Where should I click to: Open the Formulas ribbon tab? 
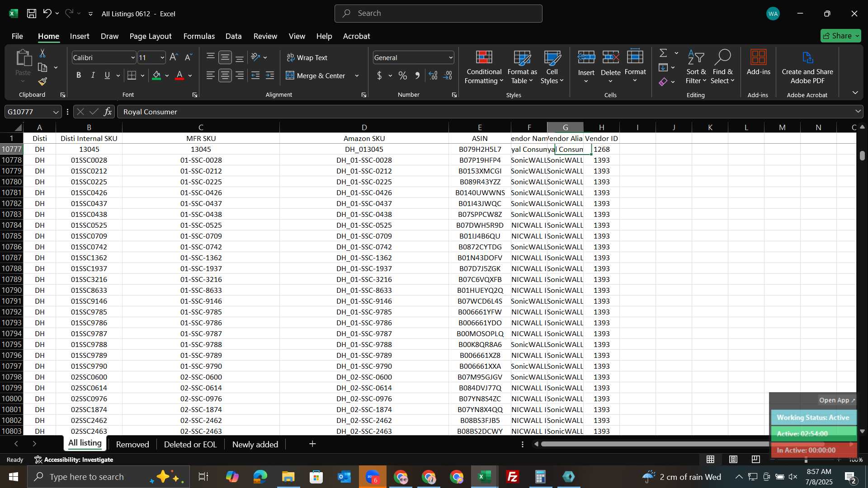pos(199,36)
